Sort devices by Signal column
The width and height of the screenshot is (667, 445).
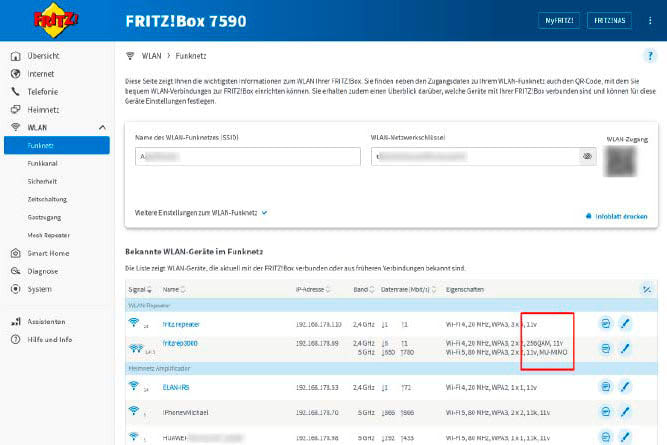(140, 290)
